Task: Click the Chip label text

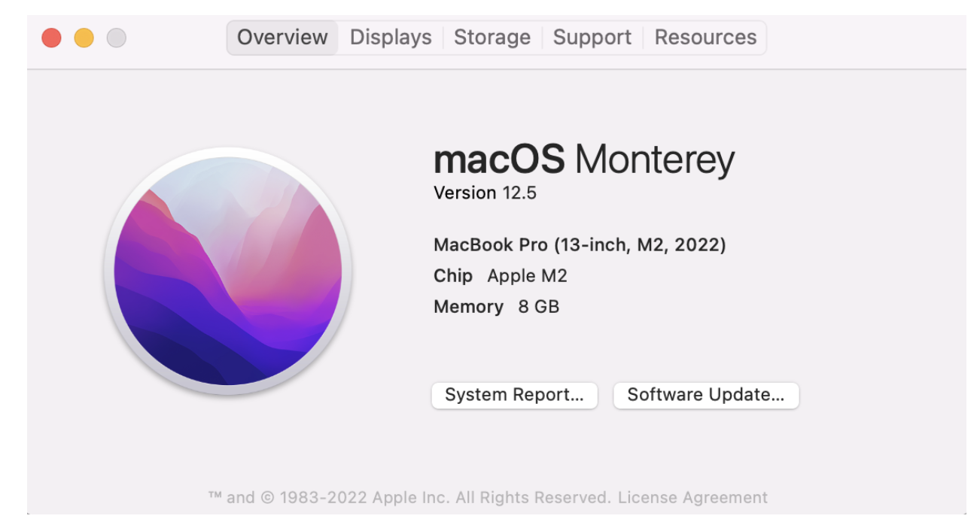Action: click(452, 275)
